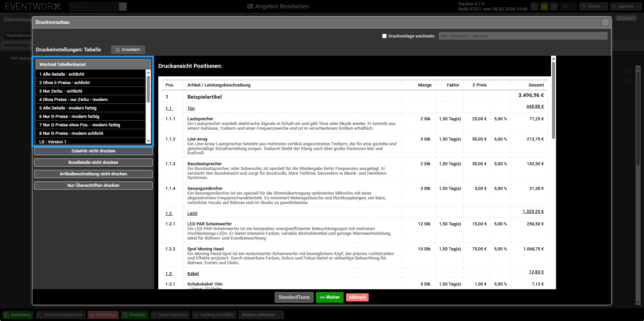Choose layout '2 Ohne E-Preise - schlicht'

coord(65,83)
